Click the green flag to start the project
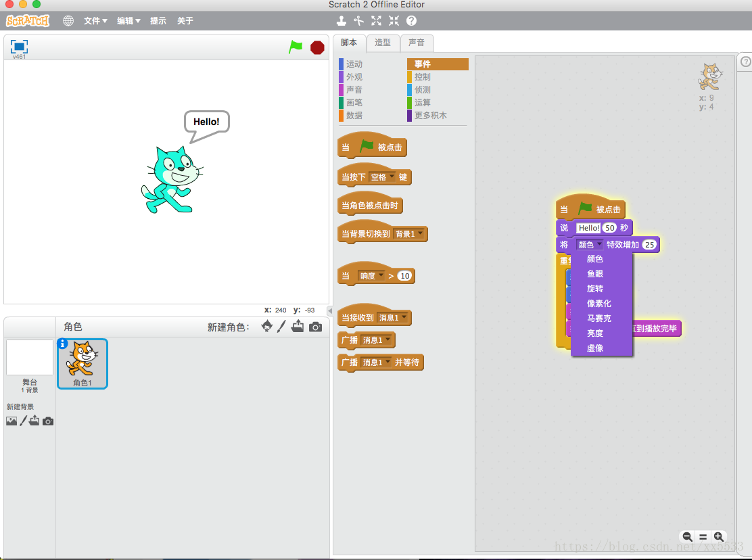752x560 pixels. click(x=296, y=47)
